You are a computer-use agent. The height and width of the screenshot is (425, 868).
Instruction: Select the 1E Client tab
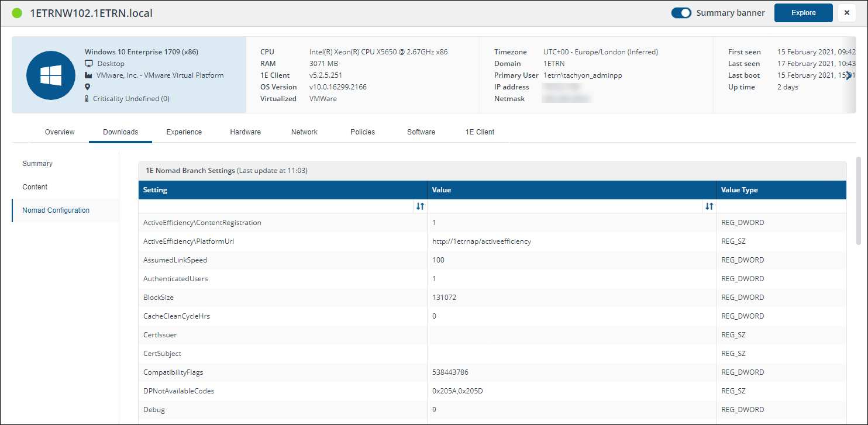pyautogui.click(x=480, y=132)
